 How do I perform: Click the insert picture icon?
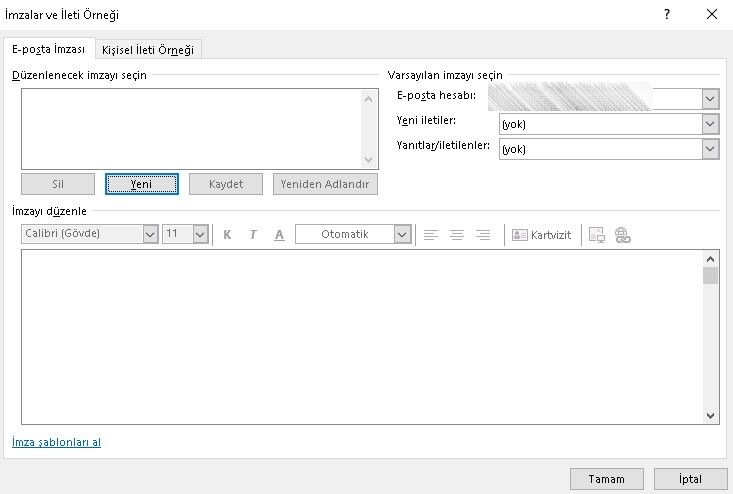(596, 235)
